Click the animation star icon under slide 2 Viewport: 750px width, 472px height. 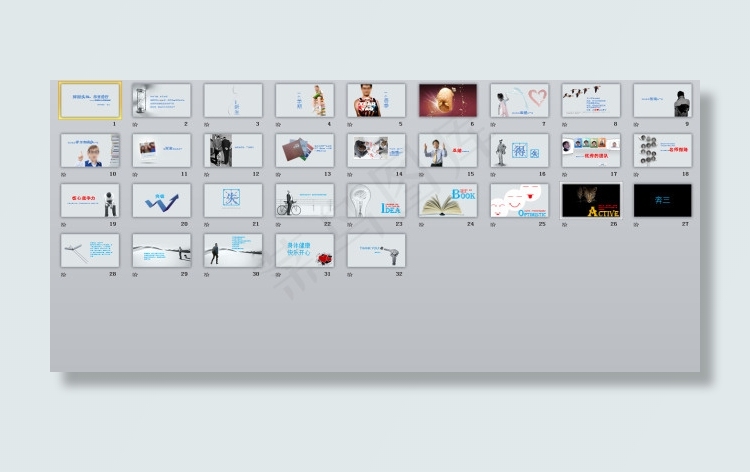[136, 124]
